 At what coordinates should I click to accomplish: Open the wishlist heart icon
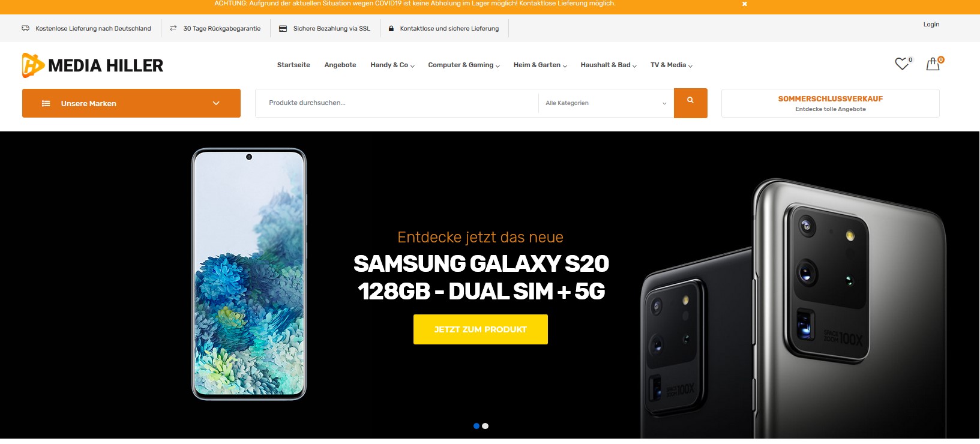[902, 64]
